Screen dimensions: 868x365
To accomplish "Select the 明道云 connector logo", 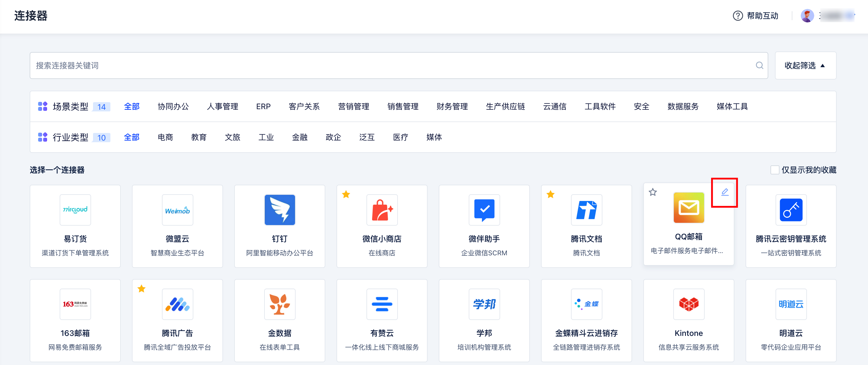I will tap(791, 304).
